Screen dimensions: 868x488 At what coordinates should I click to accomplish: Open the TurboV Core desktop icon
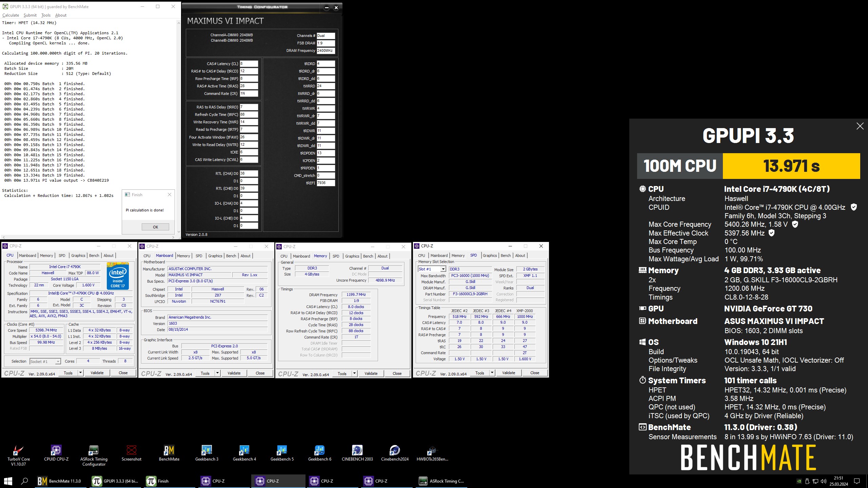(18, 455)
